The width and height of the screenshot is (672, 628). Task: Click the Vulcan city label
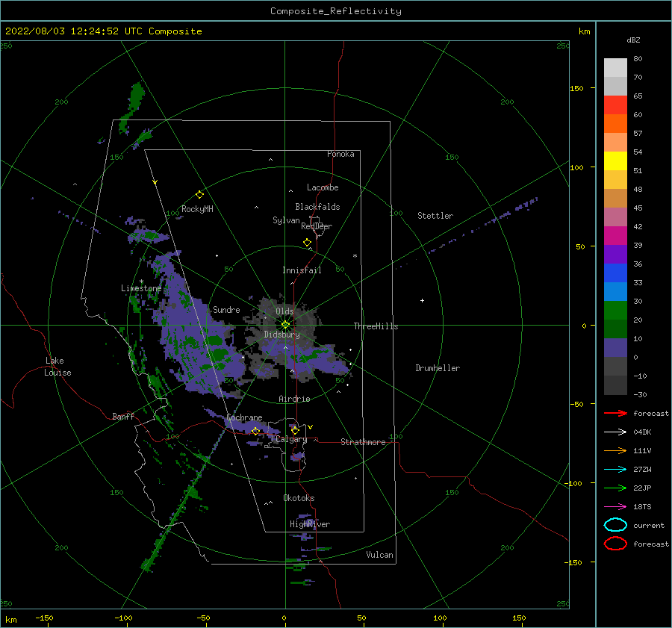click(x=380, y=555)
